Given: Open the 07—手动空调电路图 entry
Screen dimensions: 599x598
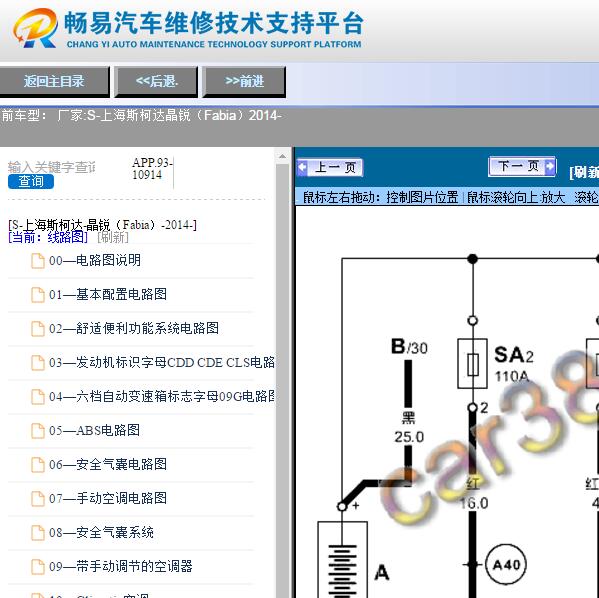Looking at the screenshot, I should coord(108,498).
